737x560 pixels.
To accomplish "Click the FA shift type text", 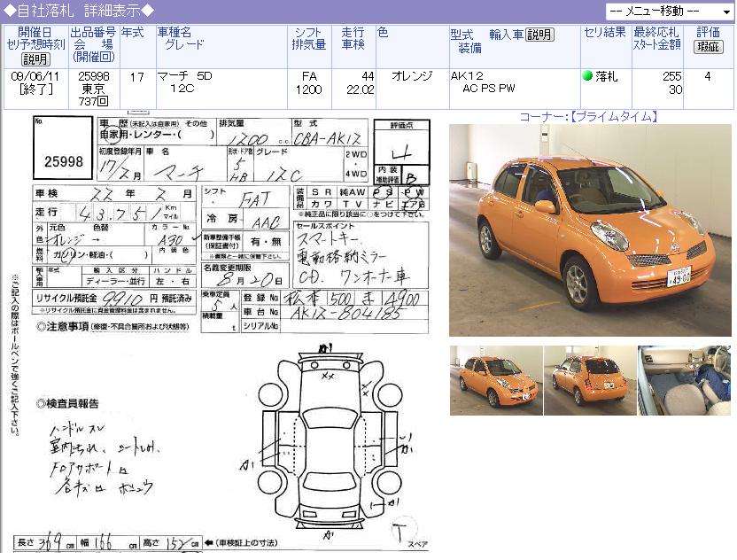I will (x=309, y=76).
